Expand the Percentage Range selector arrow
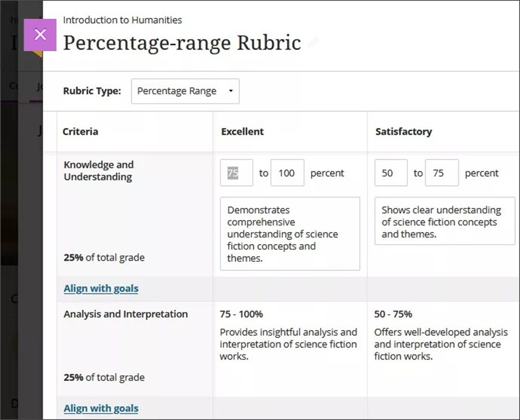The image size is (520, 420). coord(230,91)
